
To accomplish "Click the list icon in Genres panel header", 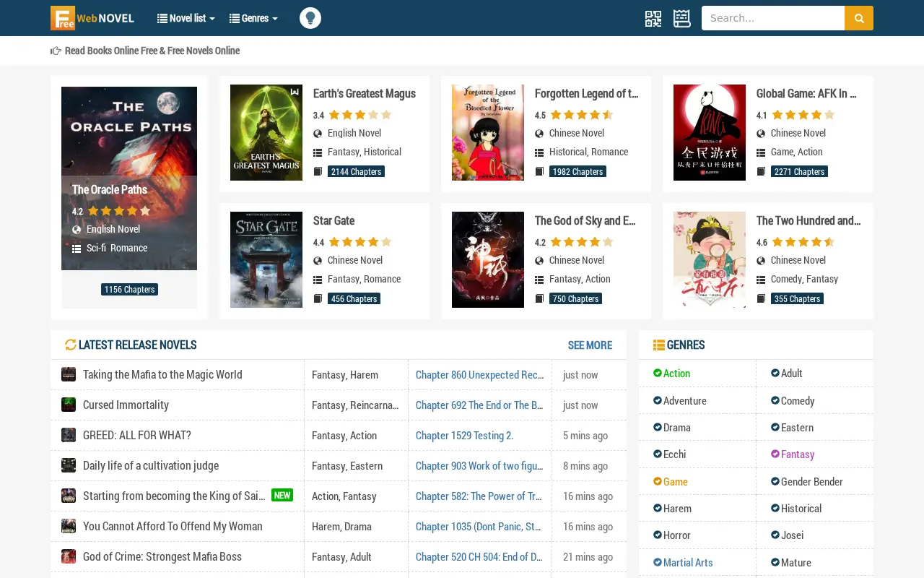I will (658, 345).
